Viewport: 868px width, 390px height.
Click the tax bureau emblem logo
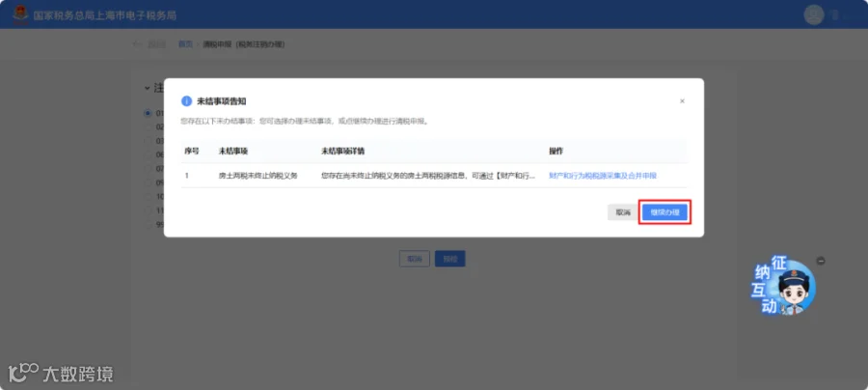tap(20, 14)
